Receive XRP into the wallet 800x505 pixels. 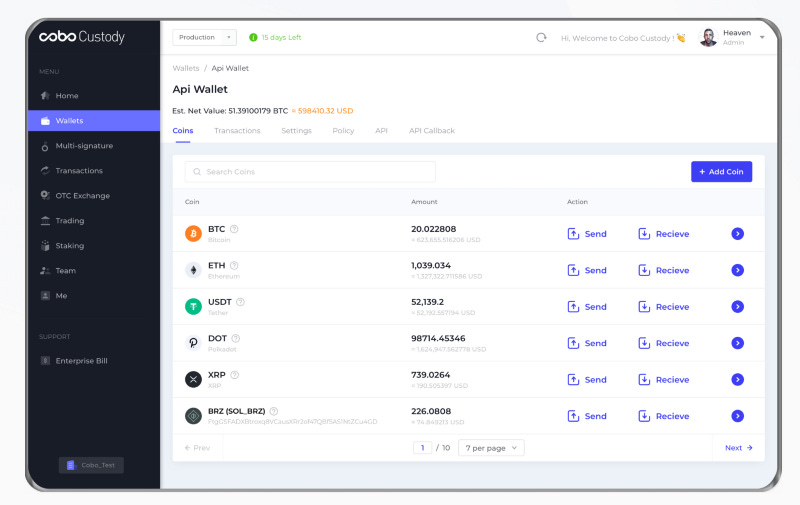coord(664,380)
